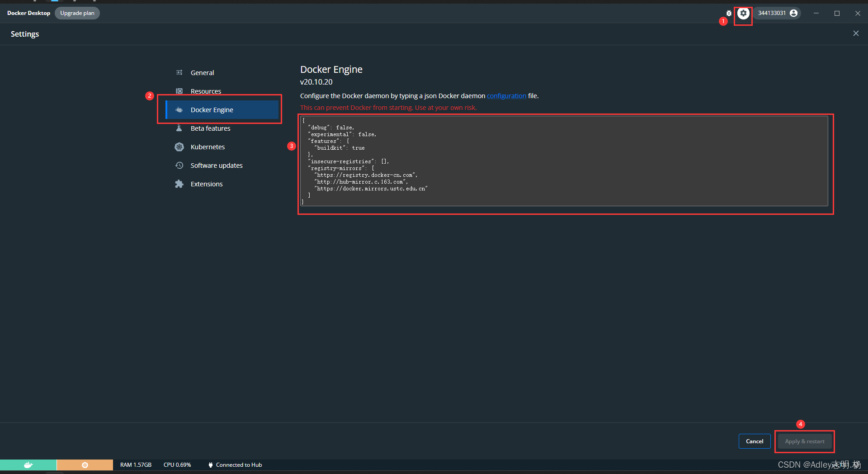This screenshot has height=474, width=868.
Task: Click the Software updates clock icon
Action: (x=179, y=165)
